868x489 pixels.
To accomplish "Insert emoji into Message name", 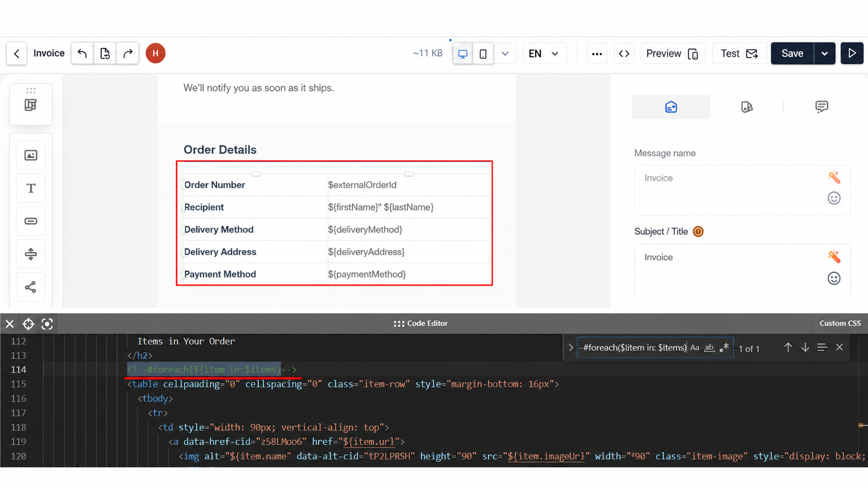I will tap(834, 198).
